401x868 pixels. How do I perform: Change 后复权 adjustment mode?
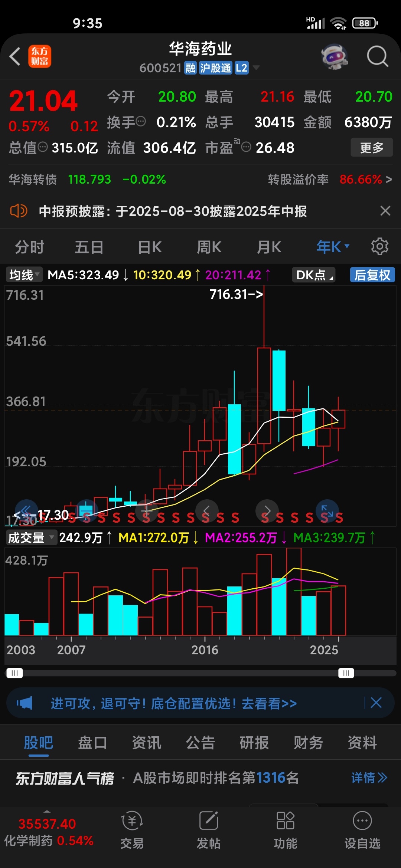click(372, 275)
